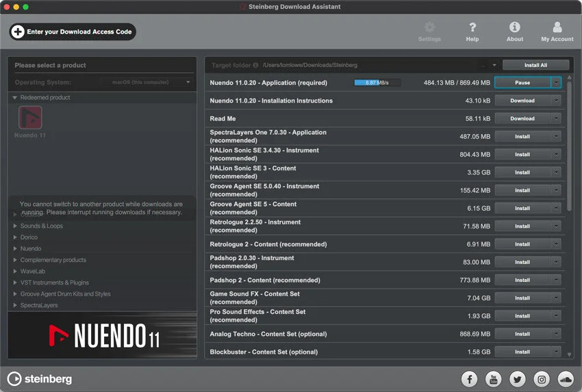Click the download progress bar showing MB/s
Image resolution: width=582 pixels, height=392 pixels.
click(377, 83)
